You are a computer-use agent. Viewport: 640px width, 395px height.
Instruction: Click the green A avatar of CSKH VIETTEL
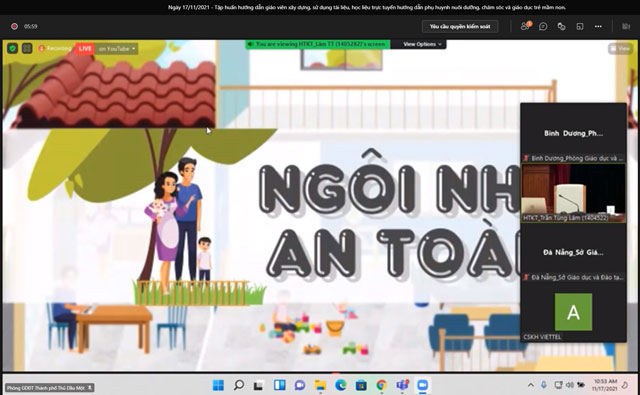tap(573, 312)
